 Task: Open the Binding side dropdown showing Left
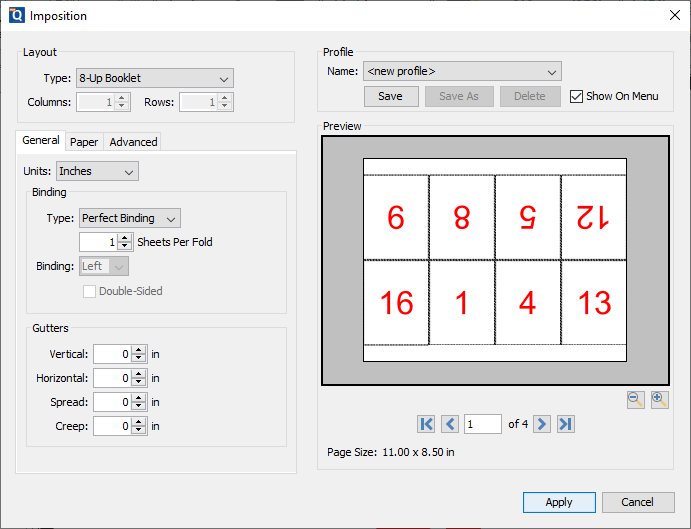[x=104, y=266]
